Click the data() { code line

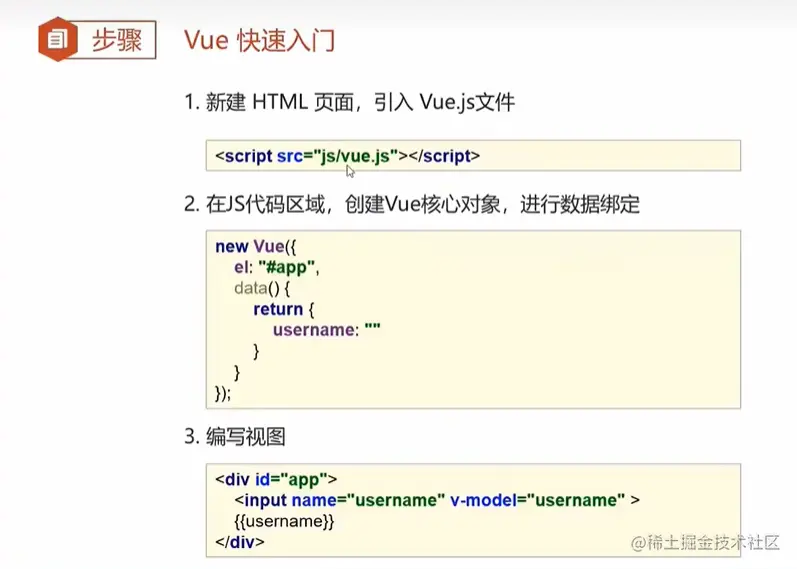pos(262,288)
